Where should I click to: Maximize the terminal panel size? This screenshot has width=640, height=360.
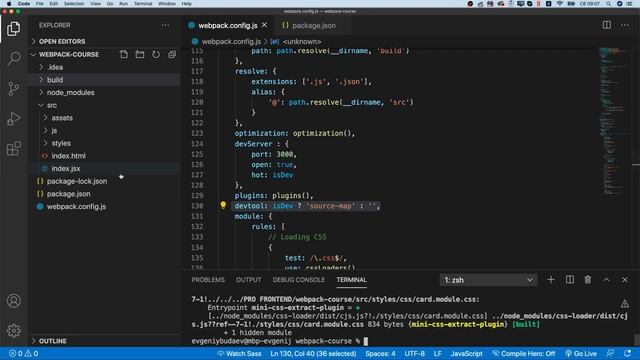pyautogui.click(x=606, y=280)
